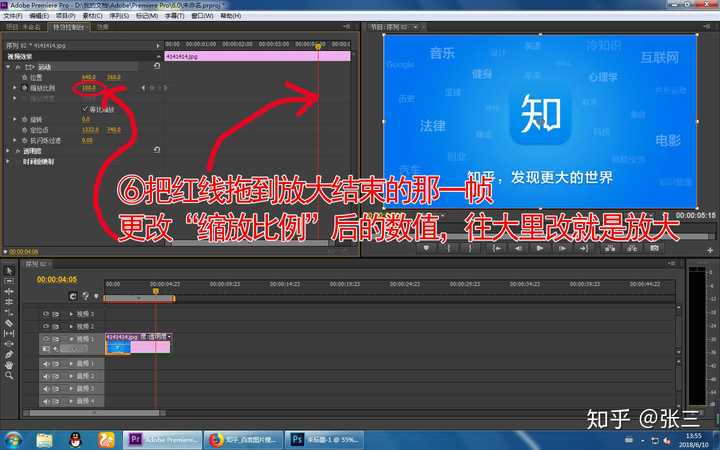The height and width of the screenshot is (450, 720).
Task: Open the 序列(S) menu
Action: (119, 16)
